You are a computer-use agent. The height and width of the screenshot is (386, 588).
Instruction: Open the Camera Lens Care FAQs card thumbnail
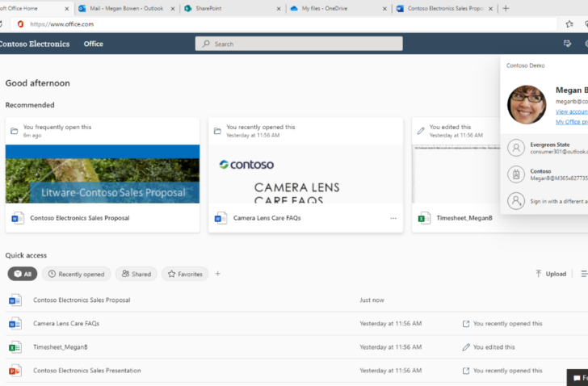pyautogui.click(x=305, y=174)
